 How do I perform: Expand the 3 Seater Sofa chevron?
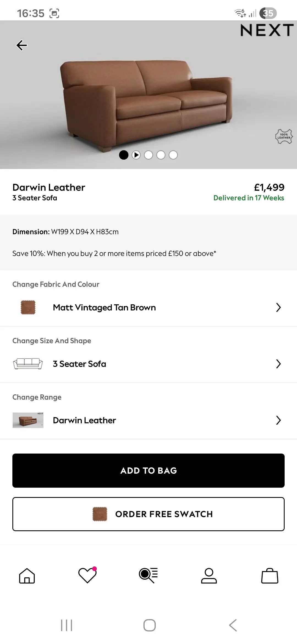(x=278, y=364)
